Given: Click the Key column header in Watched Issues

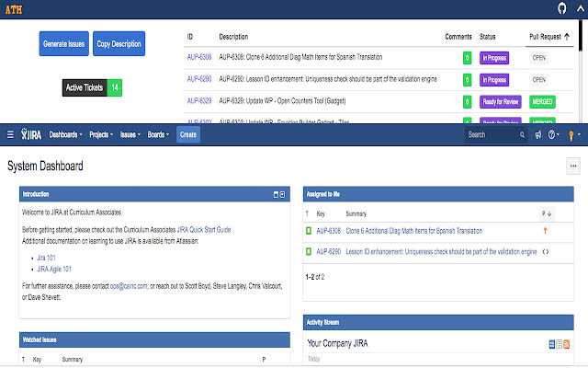Looking at the screenshot, I should [37, 360].
